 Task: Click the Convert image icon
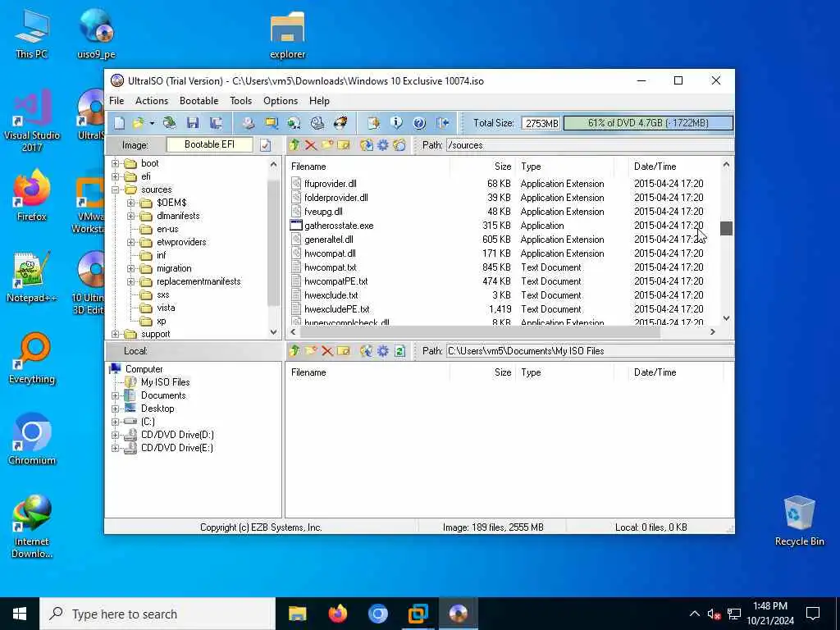(x=294, y=123)
